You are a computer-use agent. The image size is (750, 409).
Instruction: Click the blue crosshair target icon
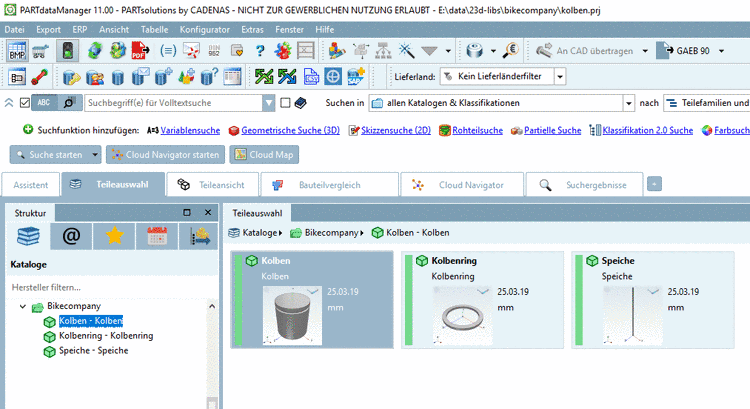(x=333, y=77)
